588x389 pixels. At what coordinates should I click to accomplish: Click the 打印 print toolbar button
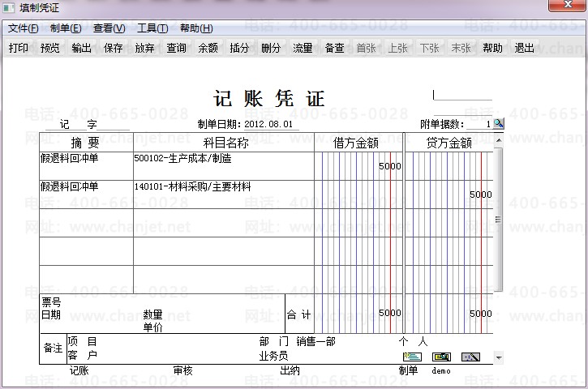click(x=19, y=48)
